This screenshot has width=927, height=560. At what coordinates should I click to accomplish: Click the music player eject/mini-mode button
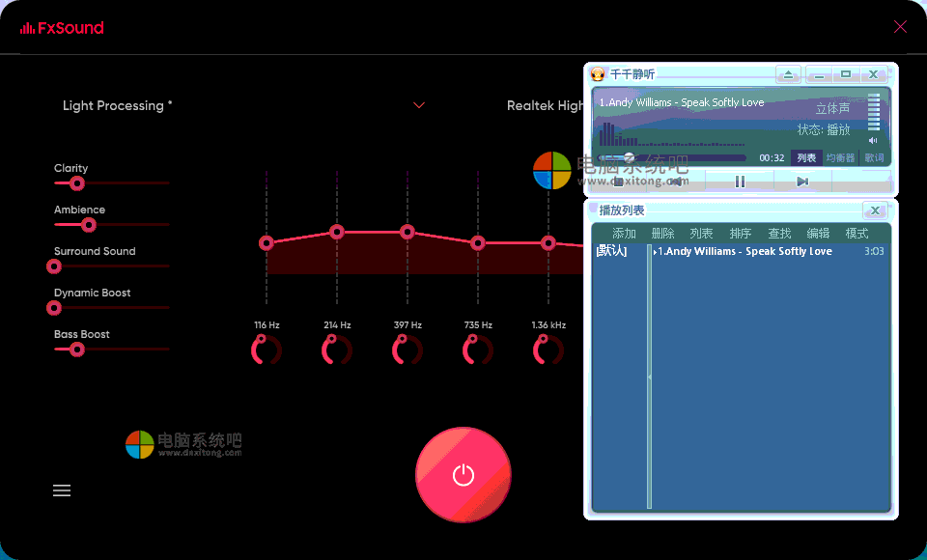click(x=788, y=74)
